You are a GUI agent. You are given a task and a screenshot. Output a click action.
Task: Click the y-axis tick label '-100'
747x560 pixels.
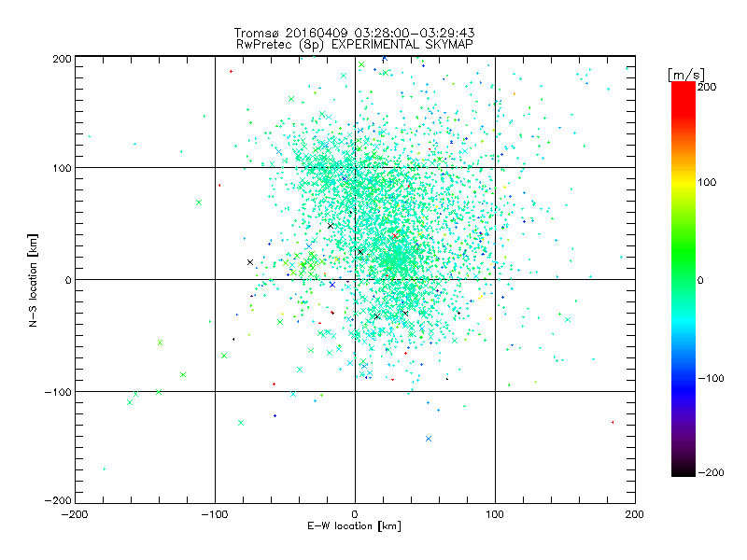pos(58,392)
